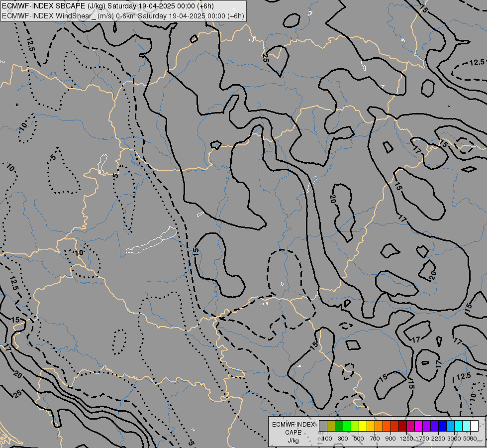Click the SBCAPE title line in the header
Screen dimensions: 487x448
107,6
